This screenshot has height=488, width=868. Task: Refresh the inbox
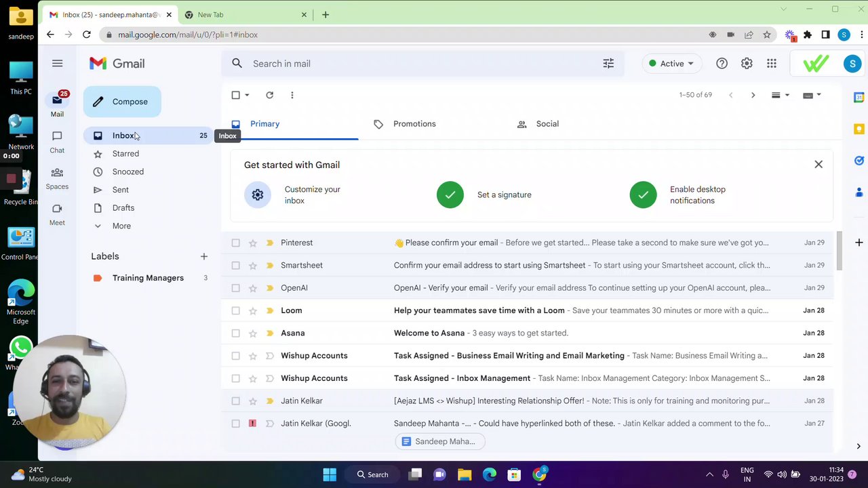pyautogui.click(x=269, y=96)
